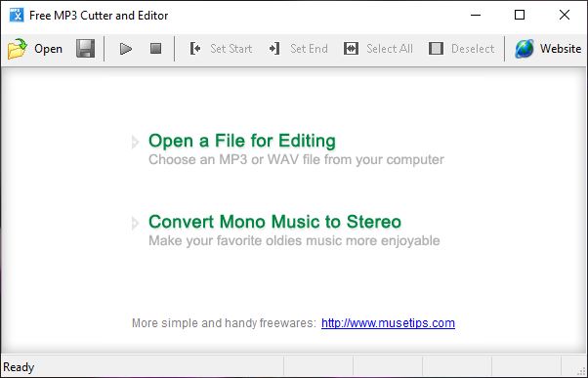Viewport: 588px width, 378px height.
Task: Click the Save floppy disk icon
Action: 86,49
